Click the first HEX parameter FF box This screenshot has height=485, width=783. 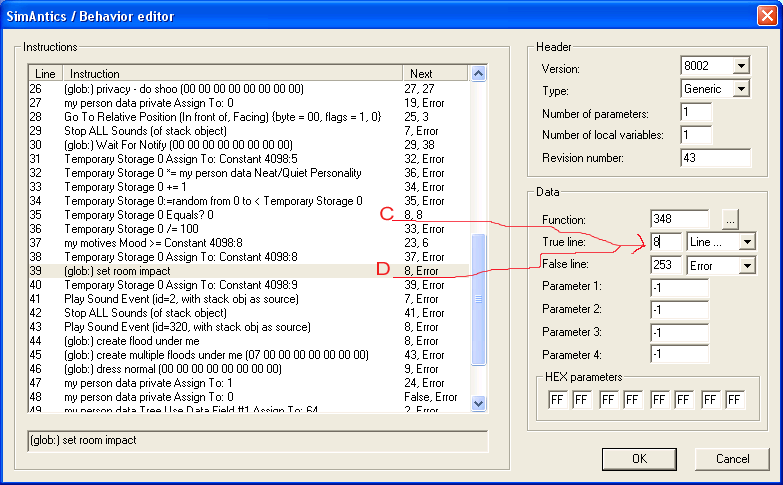coord(558,400)
